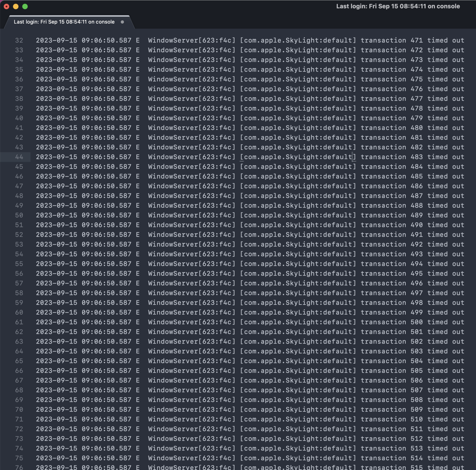Click [com.apple.SkyLight:default] on line 36
Screen dimensions: 476x470
(298, 79)
